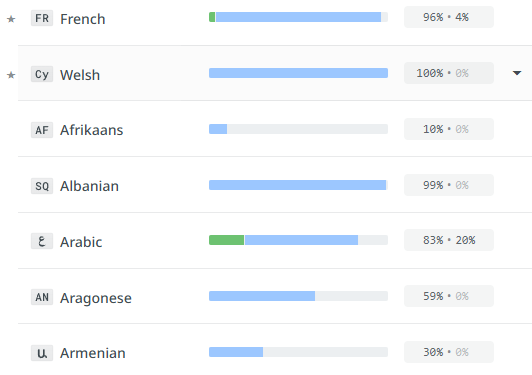Click the FR language code badge
The image size is (532, 375).
coord(42,18)
